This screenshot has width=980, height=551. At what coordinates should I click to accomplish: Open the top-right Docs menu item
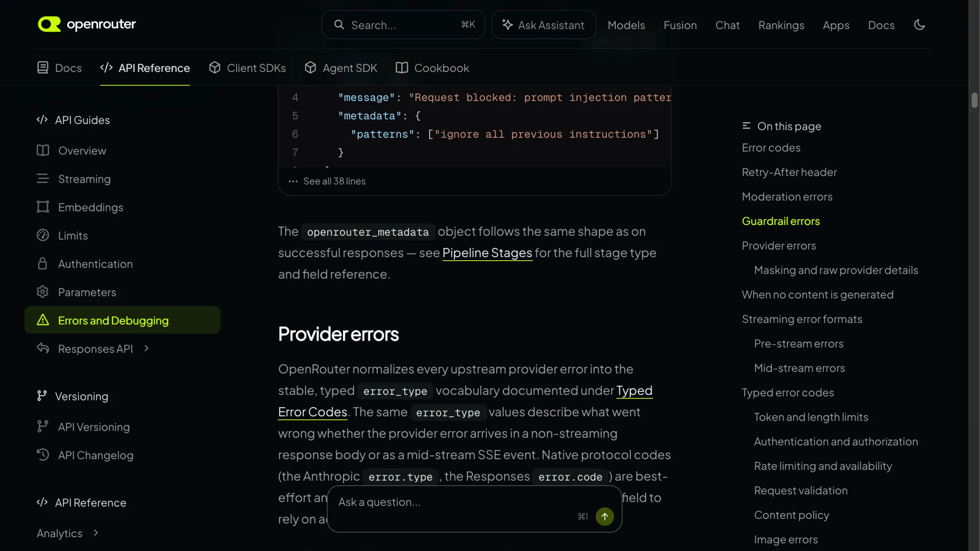pyautogui.click(x=881, y=25)
